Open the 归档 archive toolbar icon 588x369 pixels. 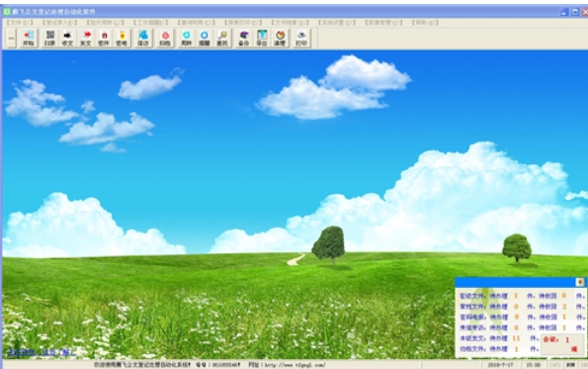[165, 39]
